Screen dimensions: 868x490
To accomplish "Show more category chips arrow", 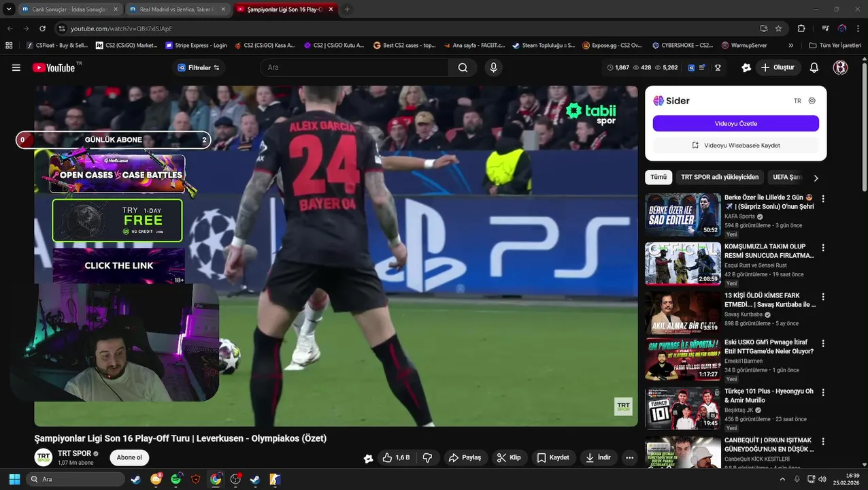I will (x=816, y=178).
